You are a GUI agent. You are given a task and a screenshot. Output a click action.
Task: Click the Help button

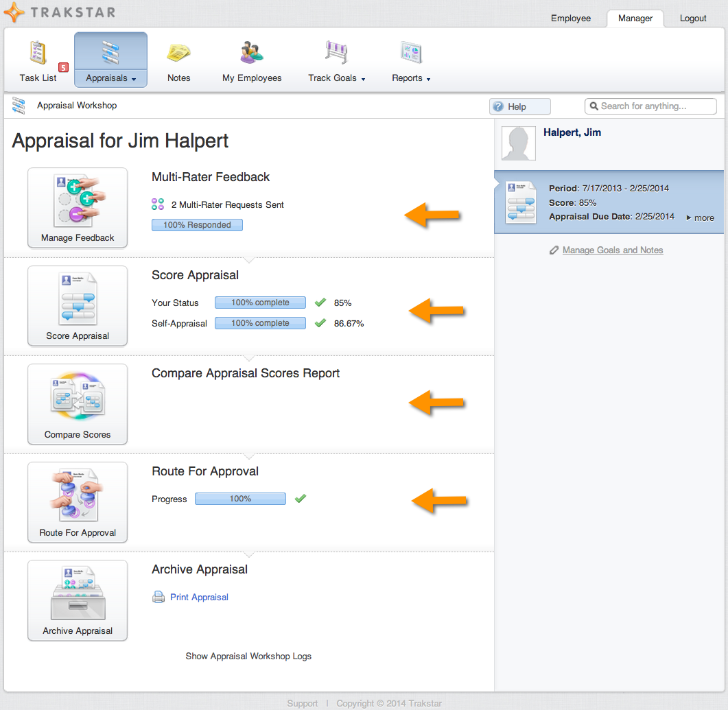coord(519,106)
